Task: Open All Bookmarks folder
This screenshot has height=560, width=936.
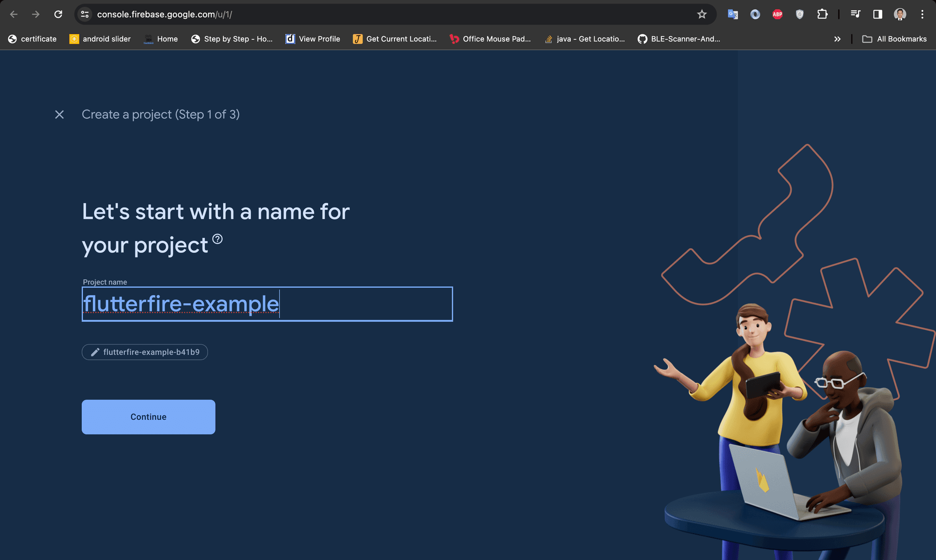Action: (894, 39)
